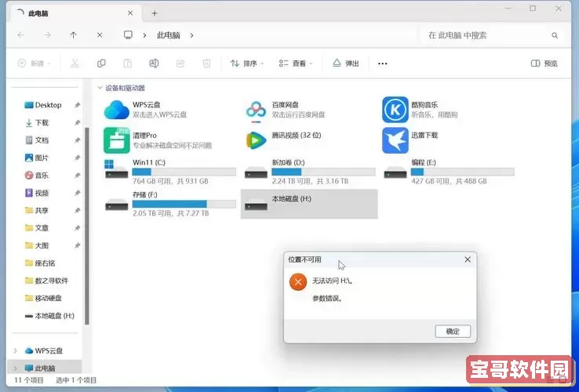Add a new tab with plus button
The width and height of the screenshot is (579, 392).
[x=155, y=13]
